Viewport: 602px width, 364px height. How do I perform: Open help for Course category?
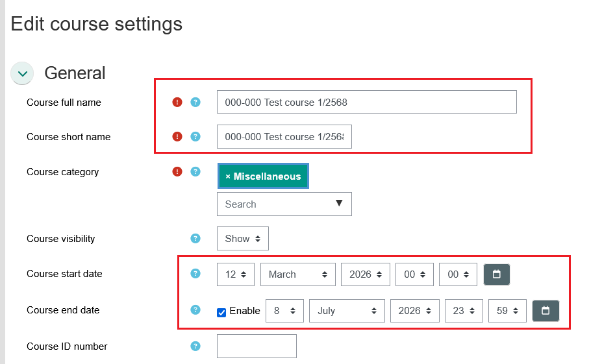(195, 172)
